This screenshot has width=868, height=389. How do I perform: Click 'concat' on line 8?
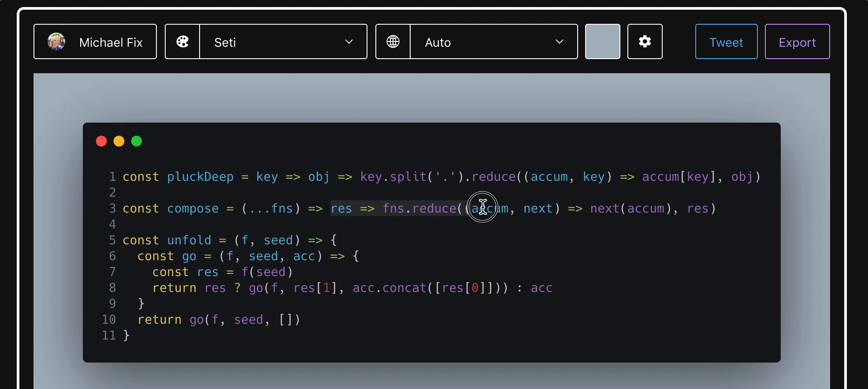[404, 288]
